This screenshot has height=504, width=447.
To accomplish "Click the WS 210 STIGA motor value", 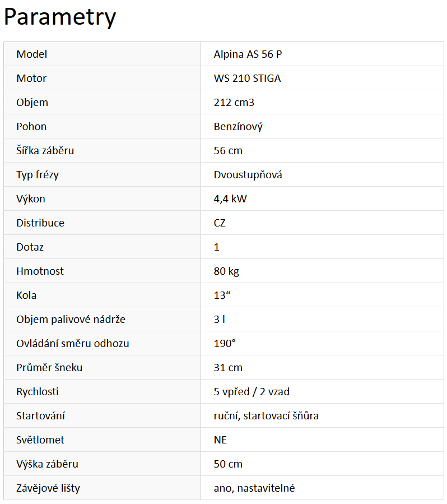I will (x=247, y=78).
